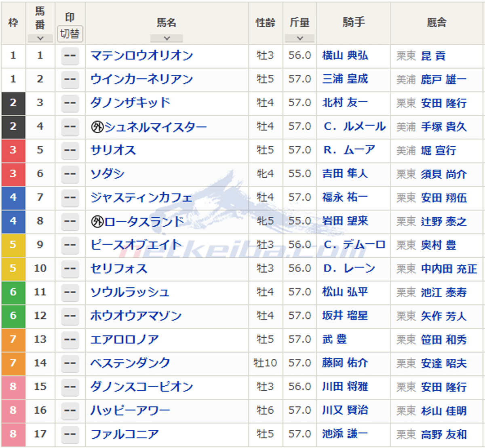This screenshot has height=448, width=485.
Task: Open trainer page for 中内田 充正
Action: pos(449,269)
